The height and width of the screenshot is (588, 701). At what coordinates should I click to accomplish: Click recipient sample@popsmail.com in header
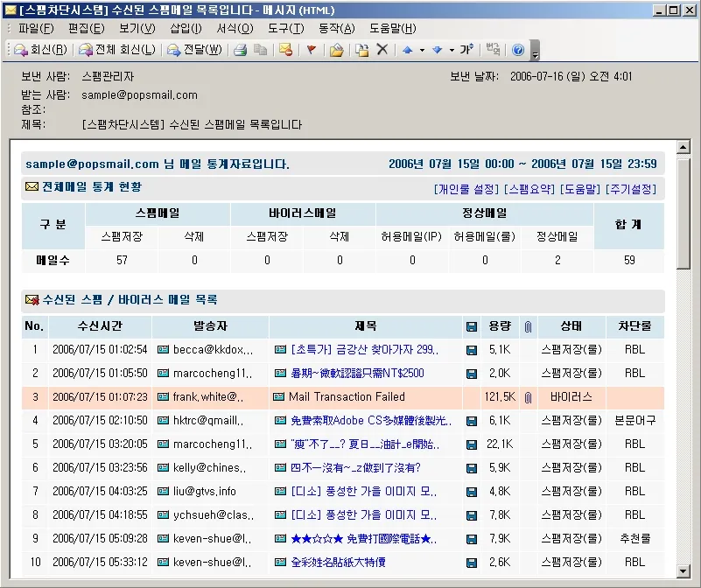pos(139,95)
